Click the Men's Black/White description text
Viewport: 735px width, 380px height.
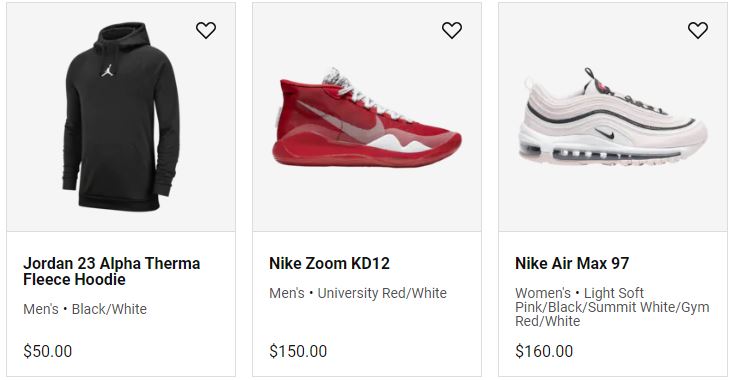(x=85, y=309)
